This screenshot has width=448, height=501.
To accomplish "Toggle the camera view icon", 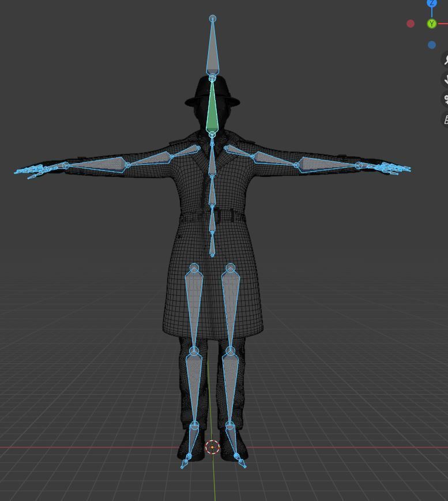I will 445,99.
